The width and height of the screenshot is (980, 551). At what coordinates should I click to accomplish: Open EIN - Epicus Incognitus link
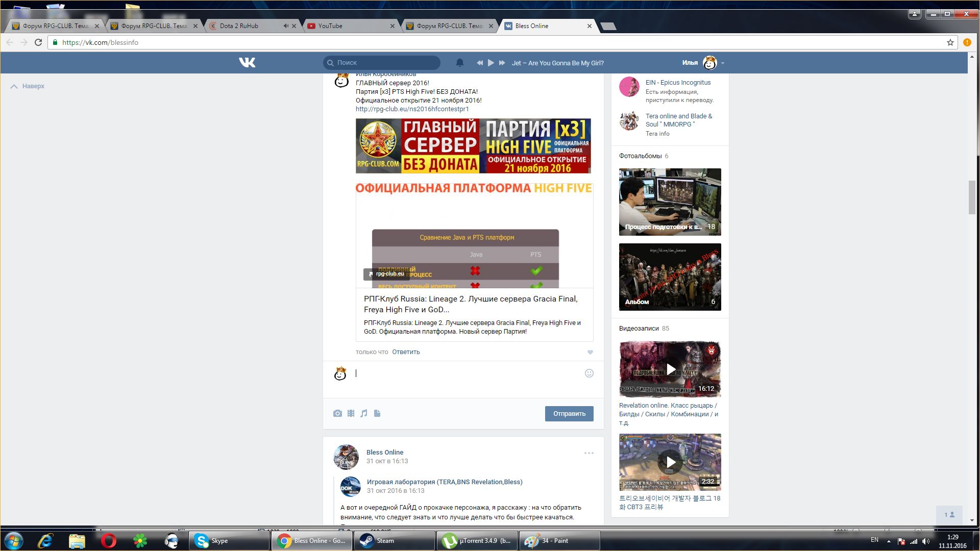pos(678,82)
